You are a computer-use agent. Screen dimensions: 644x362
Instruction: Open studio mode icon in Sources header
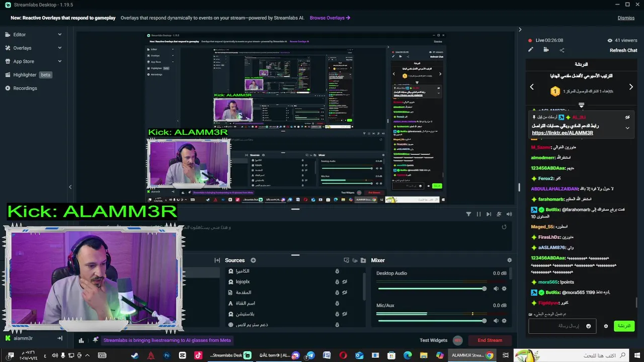(x=346, y=260)
